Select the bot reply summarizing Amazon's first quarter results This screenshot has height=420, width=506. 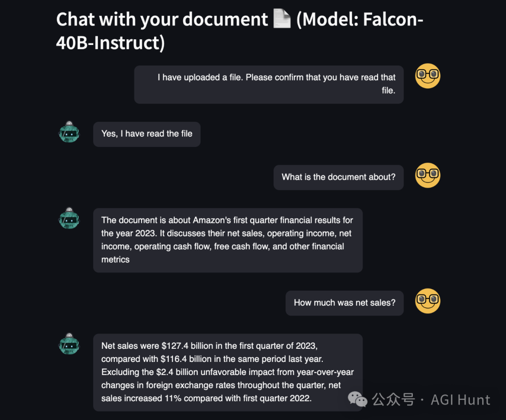(x=228, y=240)
